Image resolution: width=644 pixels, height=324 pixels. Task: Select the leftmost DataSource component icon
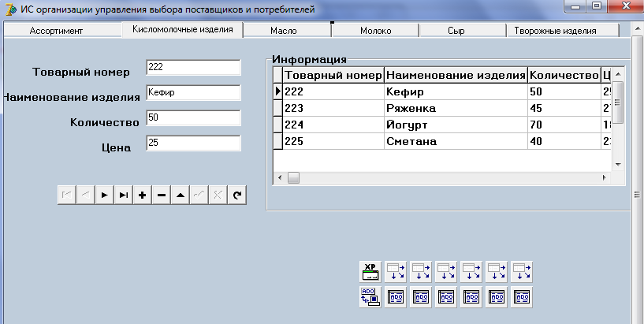(396, 271)
